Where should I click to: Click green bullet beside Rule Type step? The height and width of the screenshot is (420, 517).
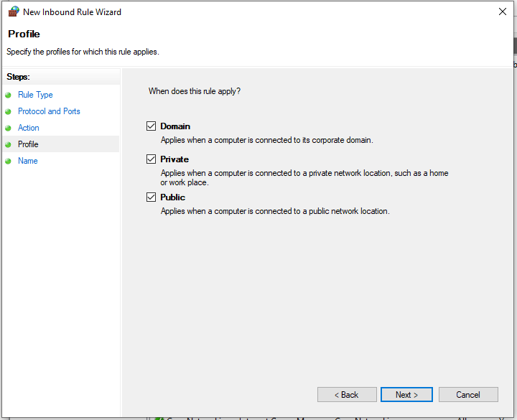point(9,95)
